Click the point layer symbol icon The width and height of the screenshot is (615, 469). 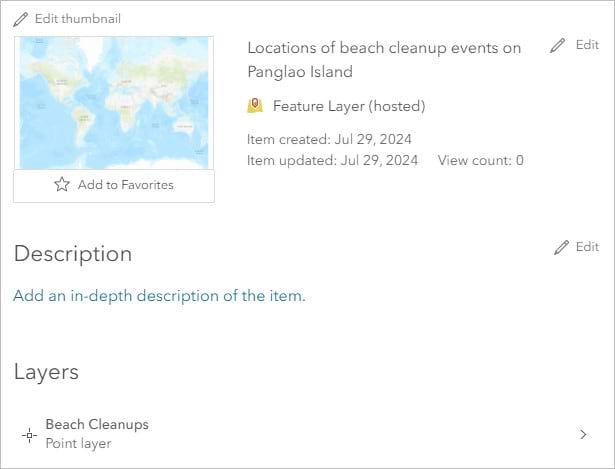tap(29, 435)
